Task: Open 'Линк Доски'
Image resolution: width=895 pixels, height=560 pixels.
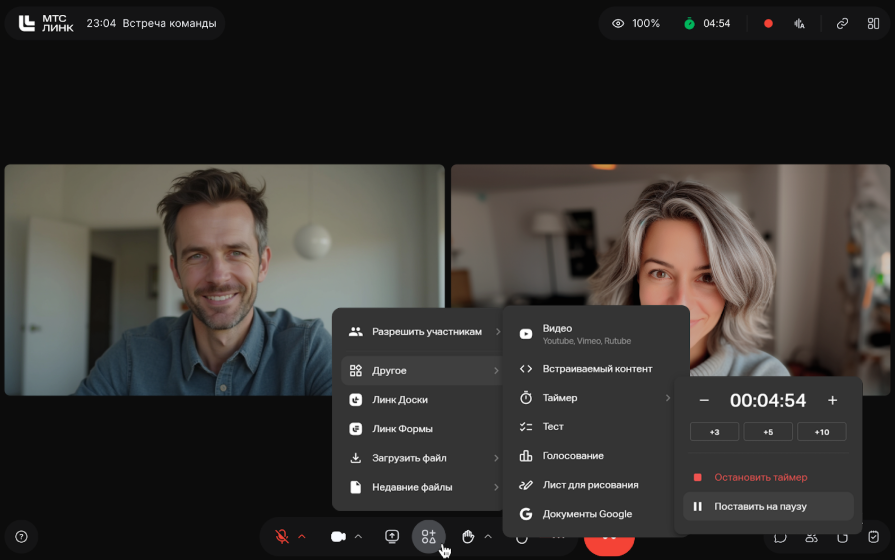Action: 422,400
